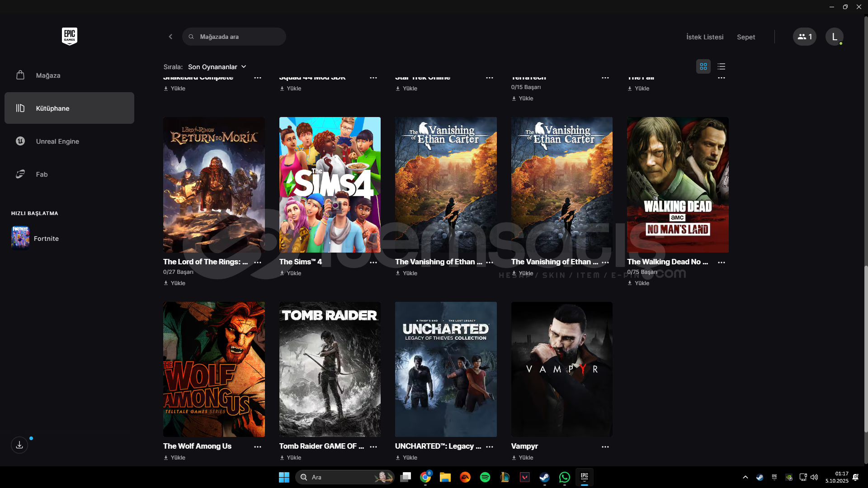Open Unreal Engine sidebar section

(x=57, y=141)
